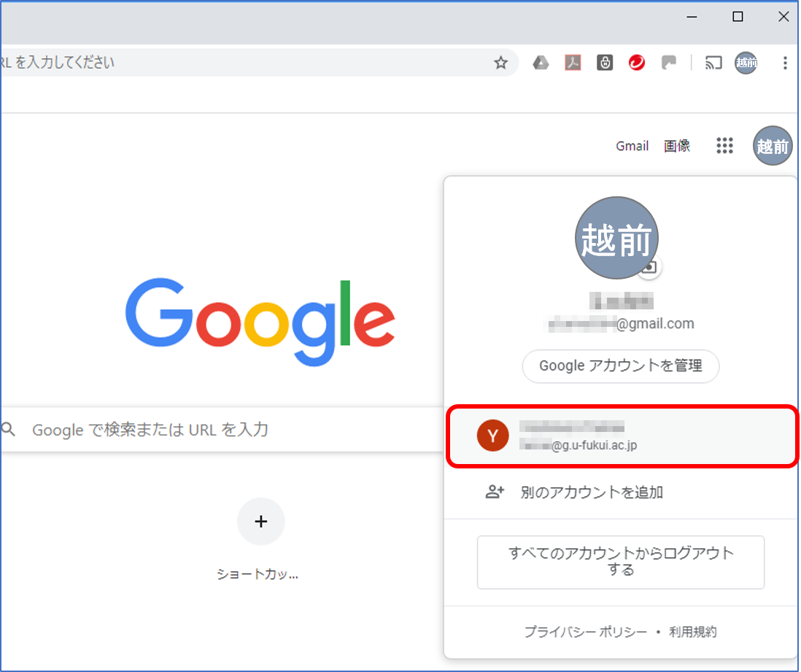Add a shortcut with the plus button
This screenshot has width=801, height=672.
pyautogui.click(x=261, y=521)
